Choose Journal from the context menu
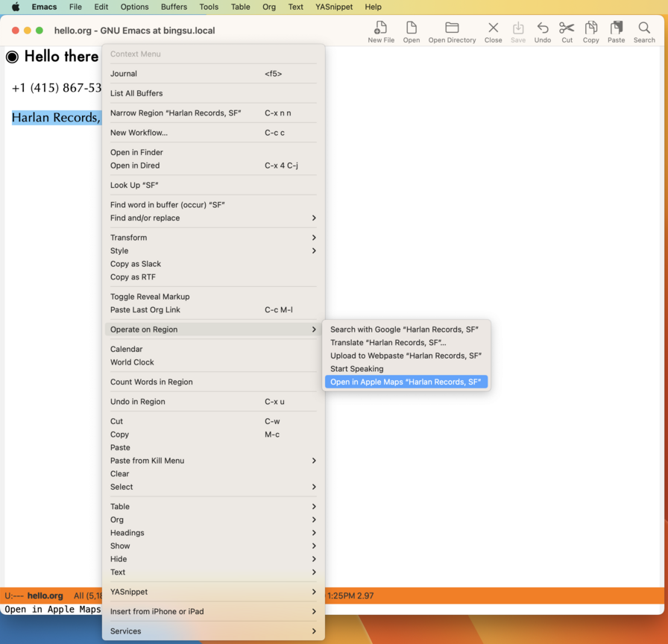This screenshot has height=644, width=668. coord(213,74)
